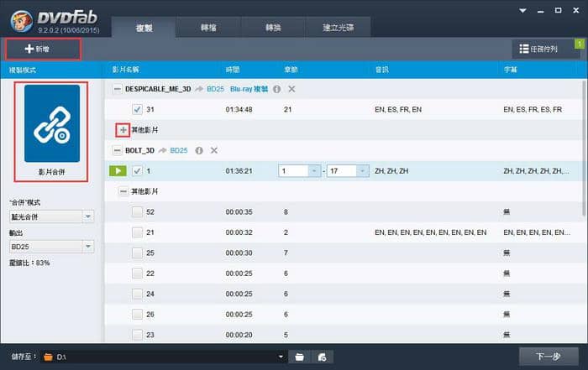
Task: Click the 影片名稱 column header
Action: (x=126, y=70)
